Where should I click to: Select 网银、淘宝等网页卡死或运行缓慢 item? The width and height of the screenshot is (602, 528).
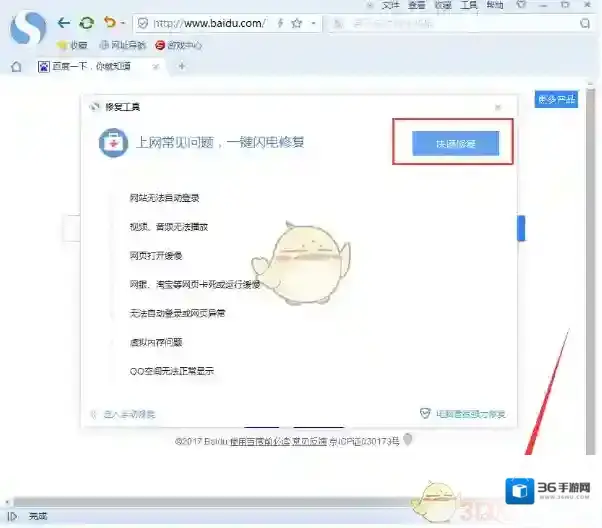195,285
